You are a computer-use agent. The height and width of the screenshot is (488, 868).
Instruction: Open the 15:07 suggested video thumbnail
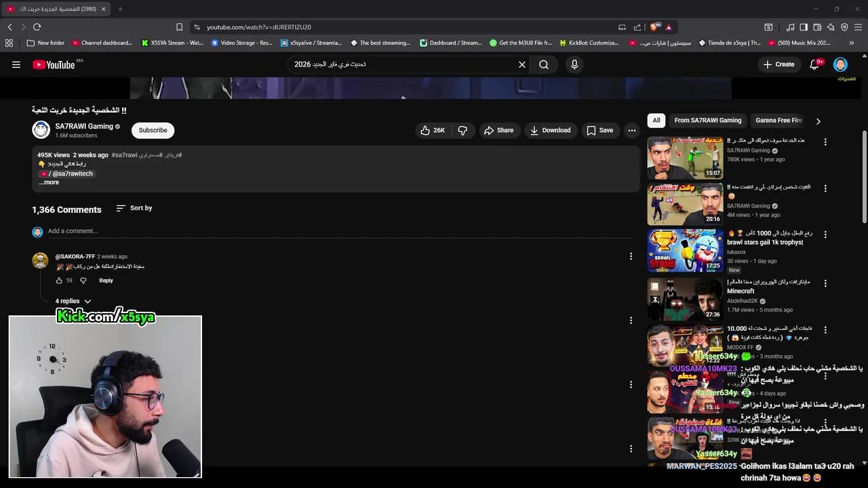tap(685, 158)
